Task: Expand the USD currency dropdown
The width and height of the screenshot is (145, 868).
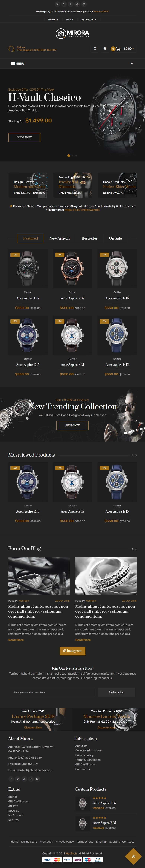Action: click(x=70, y=19)
